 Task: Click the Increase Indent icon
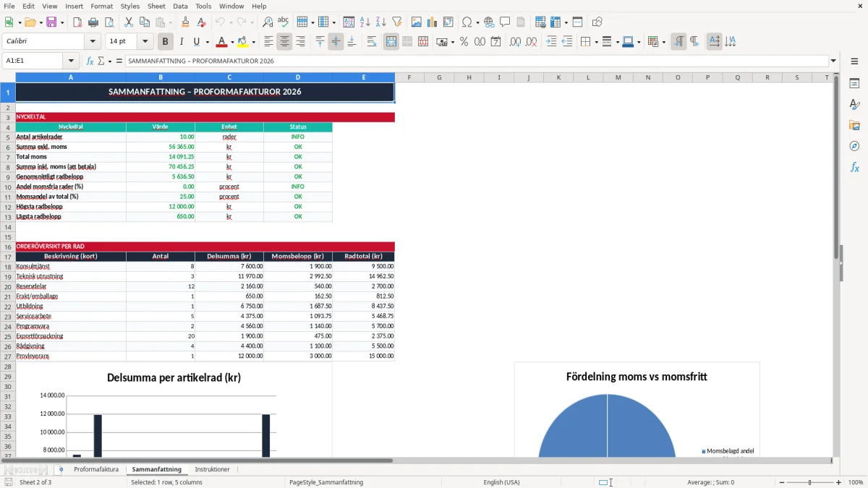pyautogui.click(x=551, y=42)
